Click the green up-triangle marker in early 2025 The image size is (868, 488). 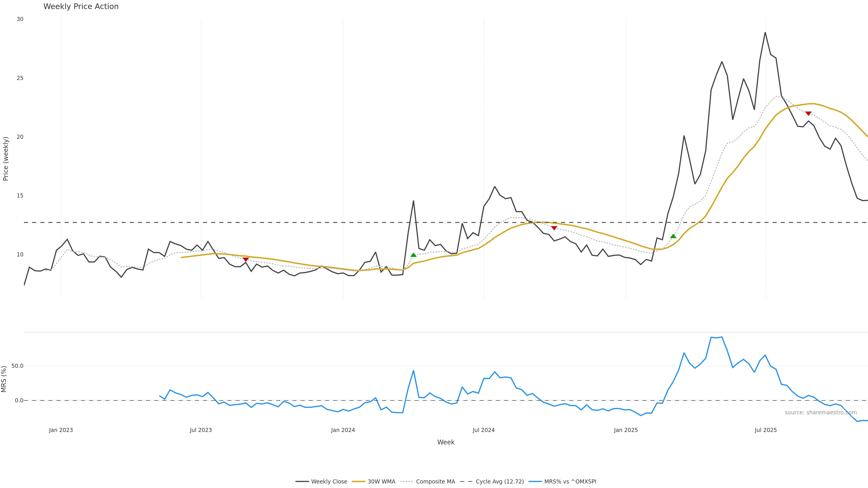pos(673,236)
